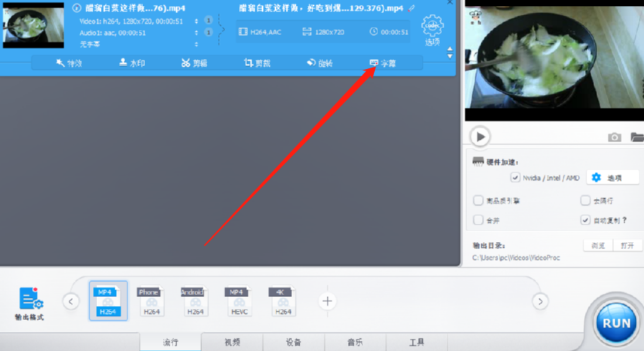Click the rename pencil icon beside output filename
Viewport: 644px width, 351px height.
tap(412, 8)
